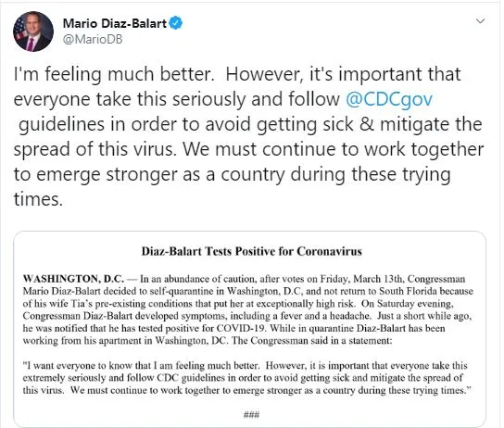Image resolution: width=504 pixels, height=428 pixels.
Task: Click the '###' end mark in release
Action: click(x=251, y=414)
